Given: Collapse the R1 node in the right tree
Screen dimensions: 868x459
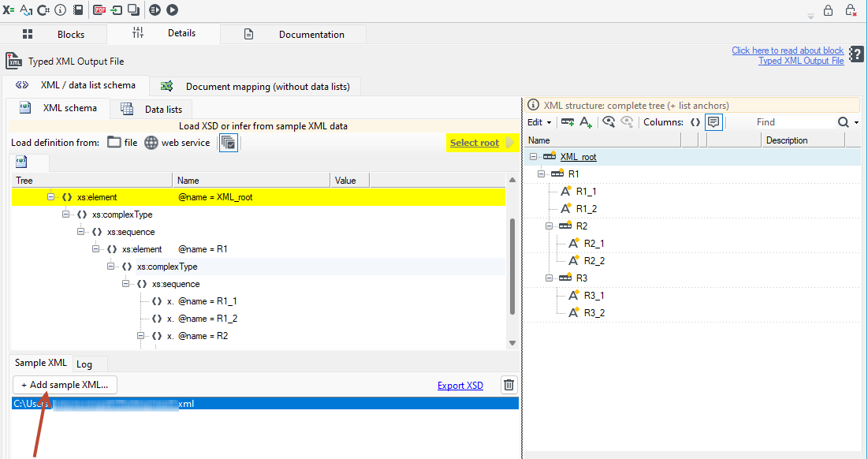Looking at the screenshot, I should pyautogui.click(x=541, y=174).
